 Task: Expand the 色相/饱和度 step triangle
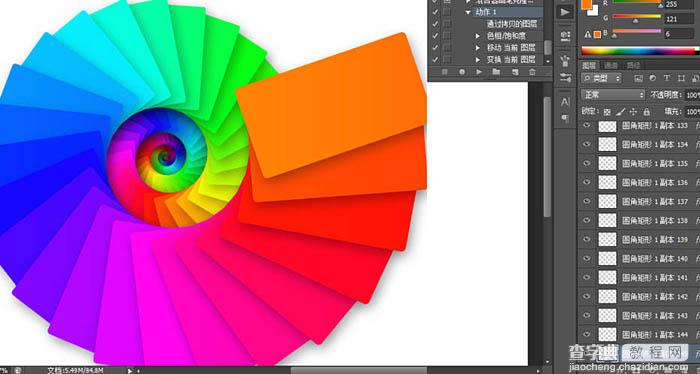[478, 36]
